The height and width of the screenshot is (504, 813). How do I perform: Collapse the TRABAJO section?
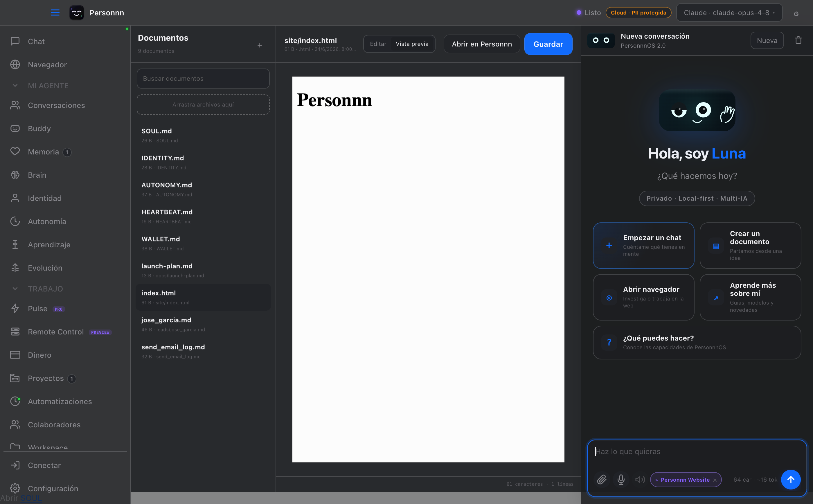tap(15, 289)
